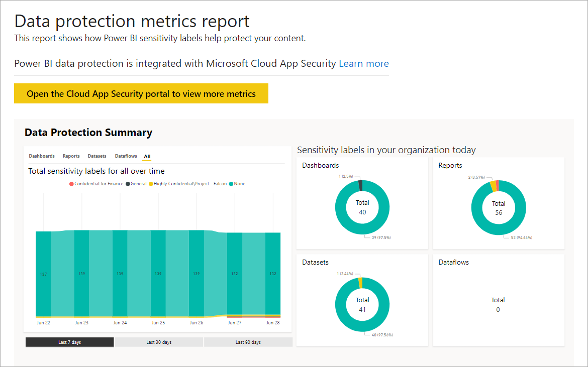Select the All tab
588x367 pixels.
click(147, 157)
